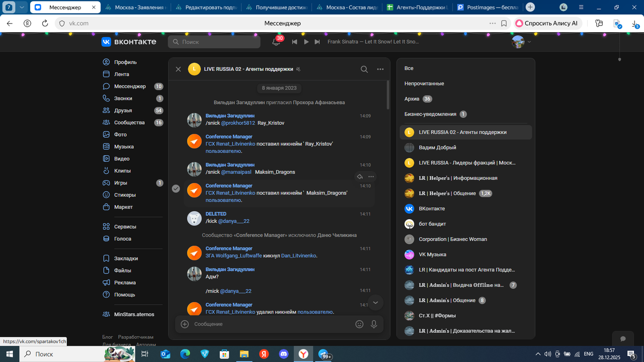This screenshot has width=644, height=362.
Task: Open Wolfgang_Luftwaffe user link
Action: pyautogui.click(x=238, y=256)
